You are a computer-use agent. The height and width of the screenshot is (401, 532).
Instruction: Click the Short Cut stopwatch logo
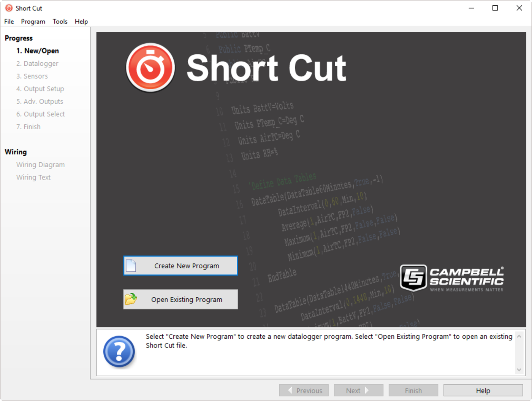point(150,68)
